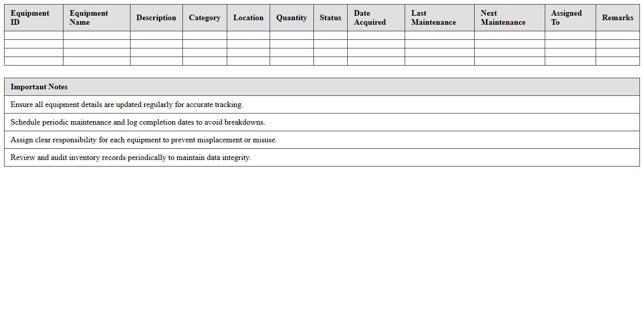Select the Quantity column header
This screenshot has height=328, width=644.
coord(291,18)
